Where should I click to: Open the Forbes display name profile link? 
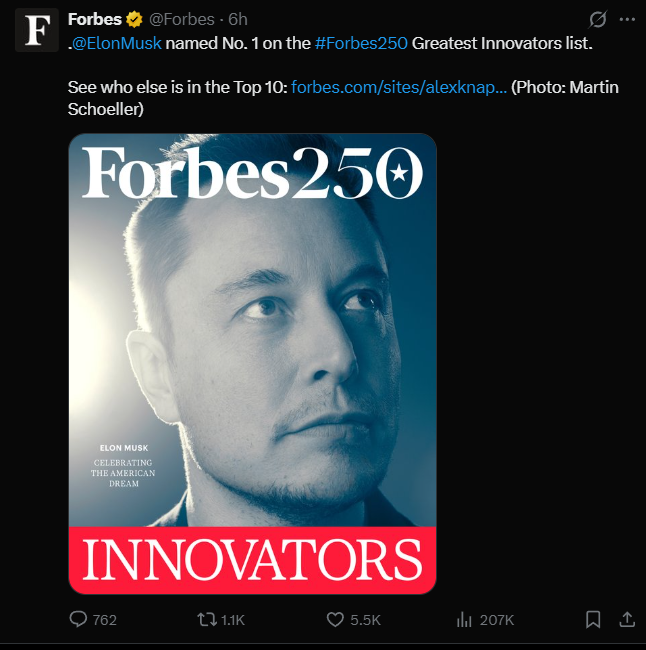coord(94,19)
